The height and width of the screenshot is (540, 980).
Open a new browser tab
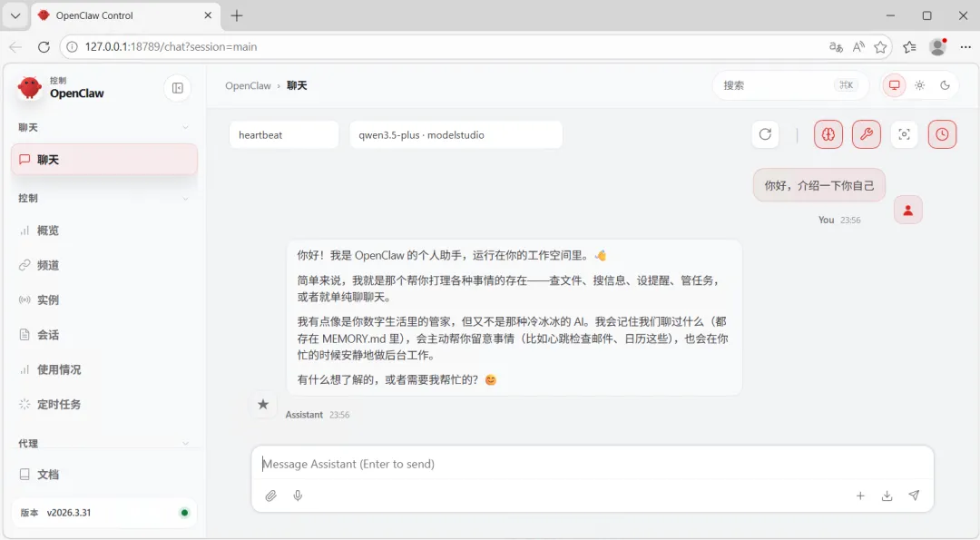point(236,15)
